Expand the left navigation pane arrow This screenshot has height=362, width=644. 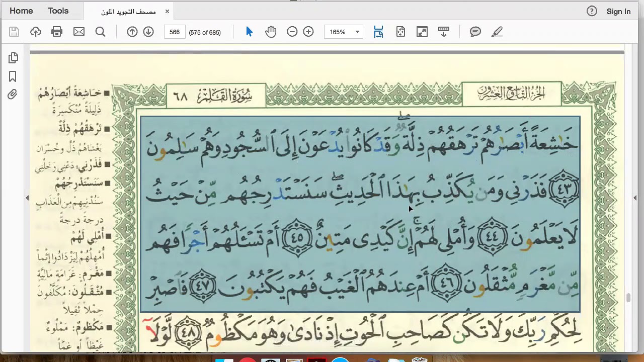(x=27, y=198)
